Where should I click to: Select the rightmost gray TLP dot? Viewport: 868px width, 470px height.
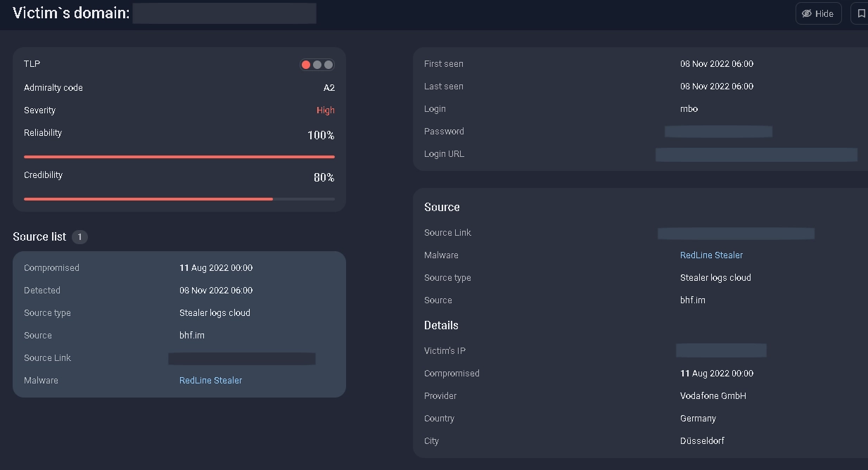(328, 65)
